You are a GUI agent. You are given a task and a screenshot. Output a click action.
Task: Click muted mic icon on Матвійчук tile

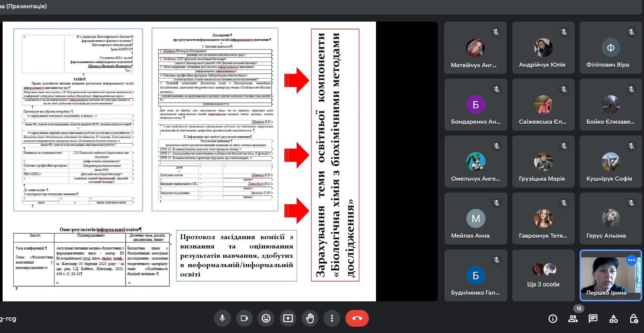496,32
